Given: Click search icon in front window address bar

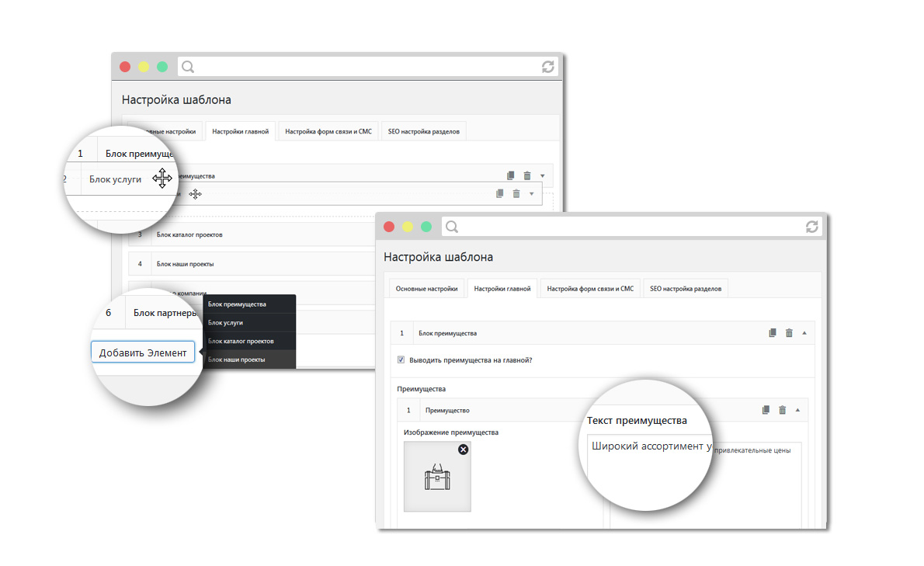Looking at the screenshot, I should 452,227.
